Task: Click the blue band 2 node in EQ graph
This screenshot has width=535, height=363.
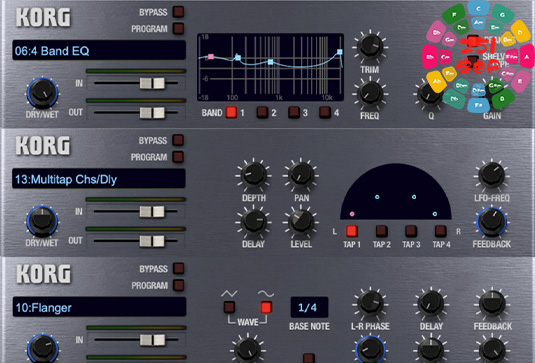Action: [x=238, y=58]
